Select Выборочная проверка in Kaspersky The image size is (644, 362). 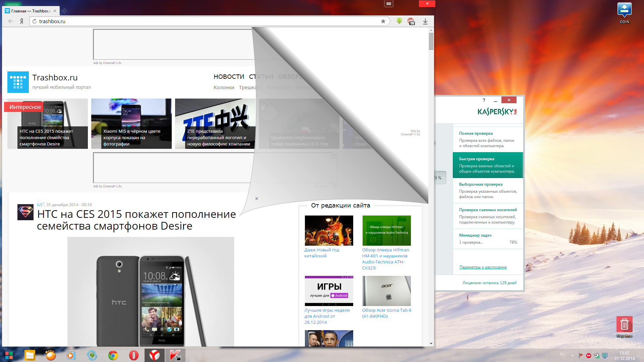(x=488, y=190)
